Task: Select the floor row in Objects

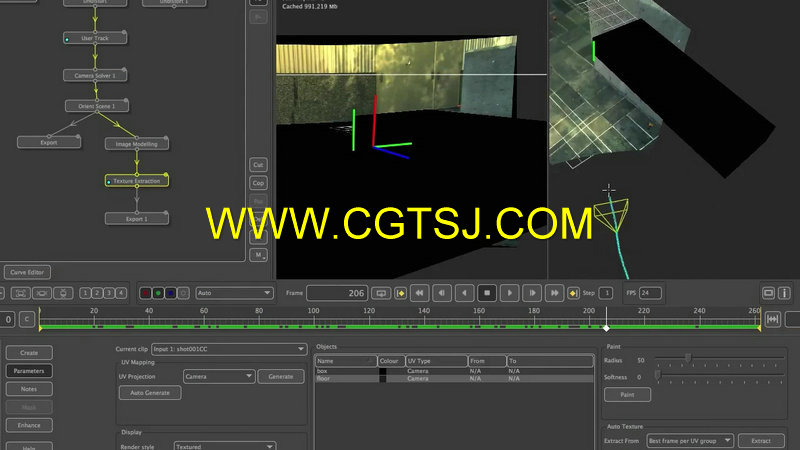Action: coord(454,379)
